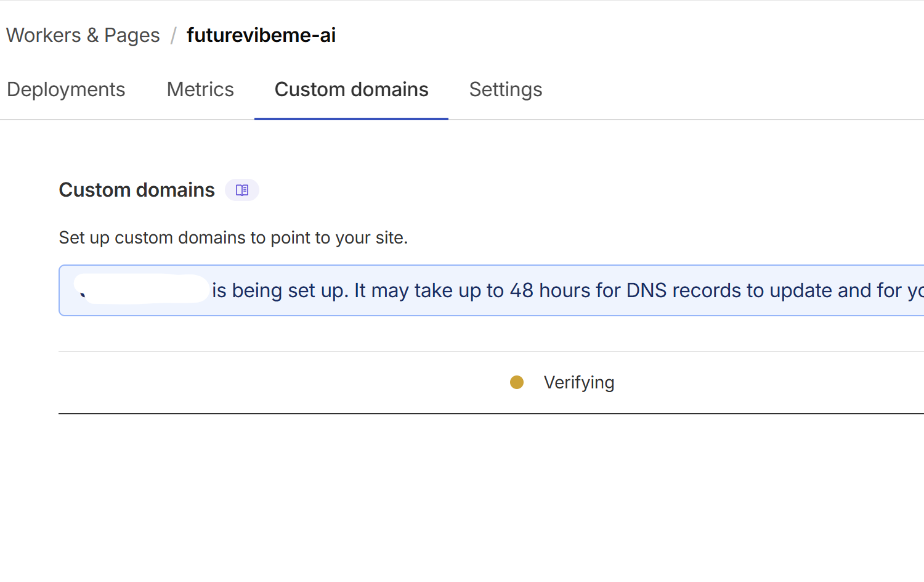924x582 pixels.
Task: Open the Metrics tab
Action: click(x=200, y=90)
